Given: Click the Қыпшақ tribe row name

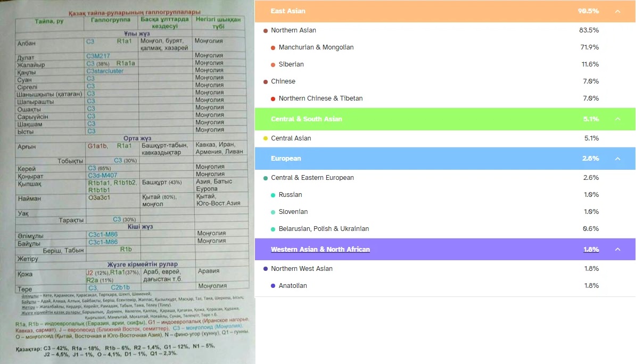Looking at the screenshot, I should point(30,184).
